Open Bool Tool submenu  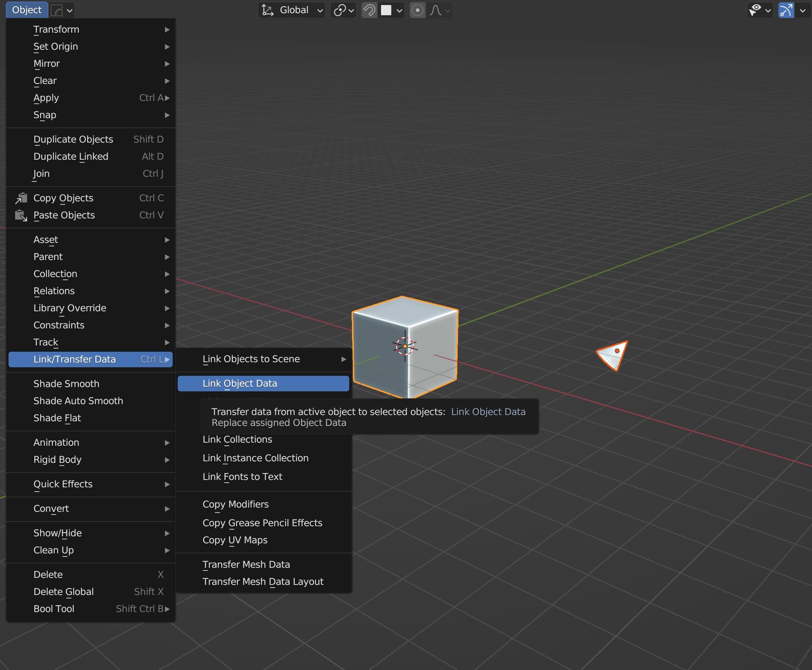click(91, 609)
